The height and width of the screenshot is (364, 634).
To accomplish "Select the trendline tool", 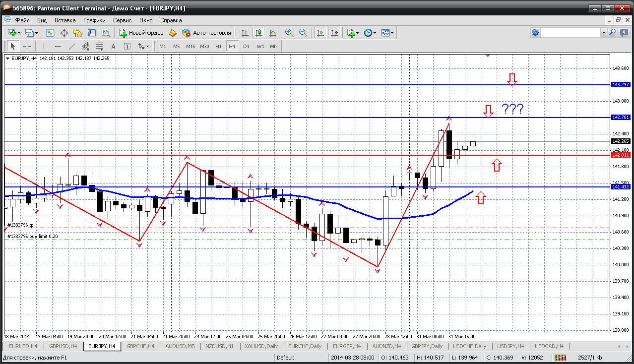I will [72, 46].
